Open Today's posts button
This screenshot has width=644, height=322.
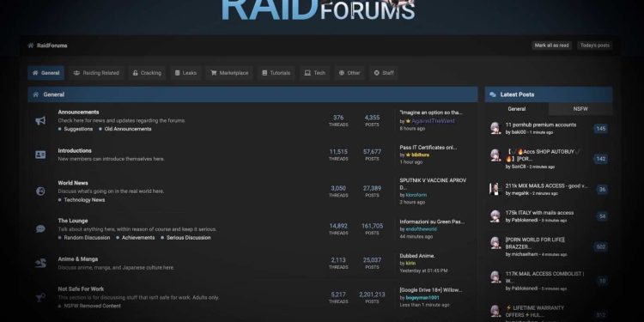595,46
